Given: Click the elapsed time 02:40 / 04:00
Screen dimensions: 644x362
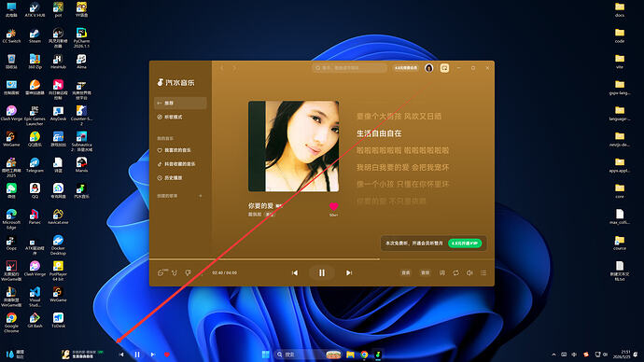Looking at the screenshot, I should pyautogui.click(x=225, y=272).
